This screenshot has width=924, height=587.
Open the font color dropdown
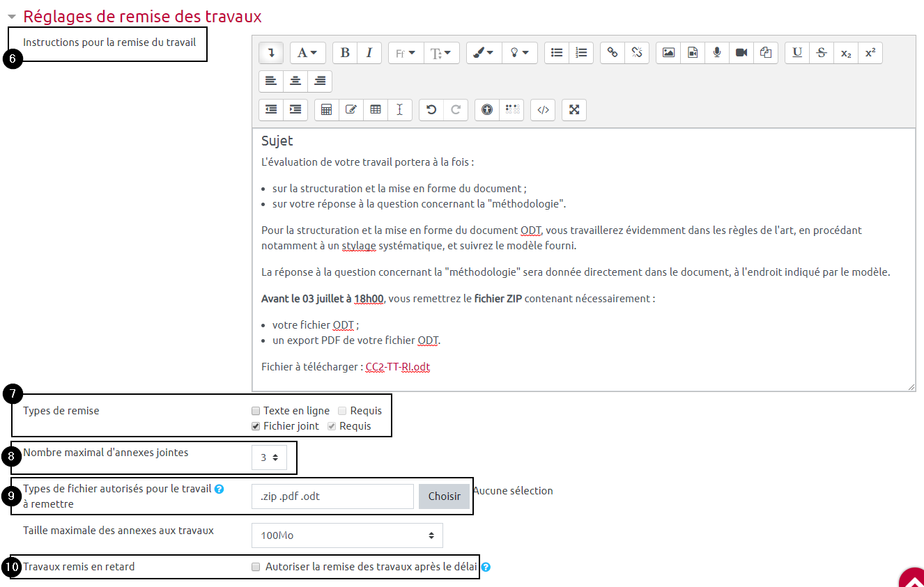tap(484, 53)
